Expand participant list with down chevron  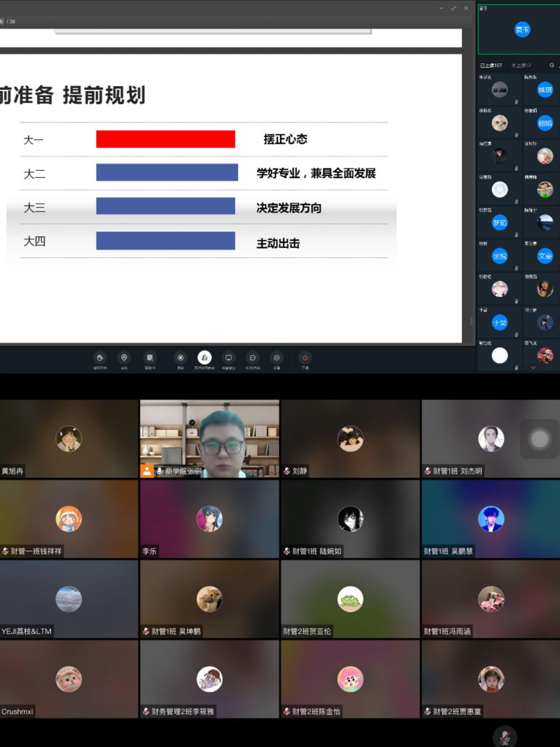tap(533, 367)
